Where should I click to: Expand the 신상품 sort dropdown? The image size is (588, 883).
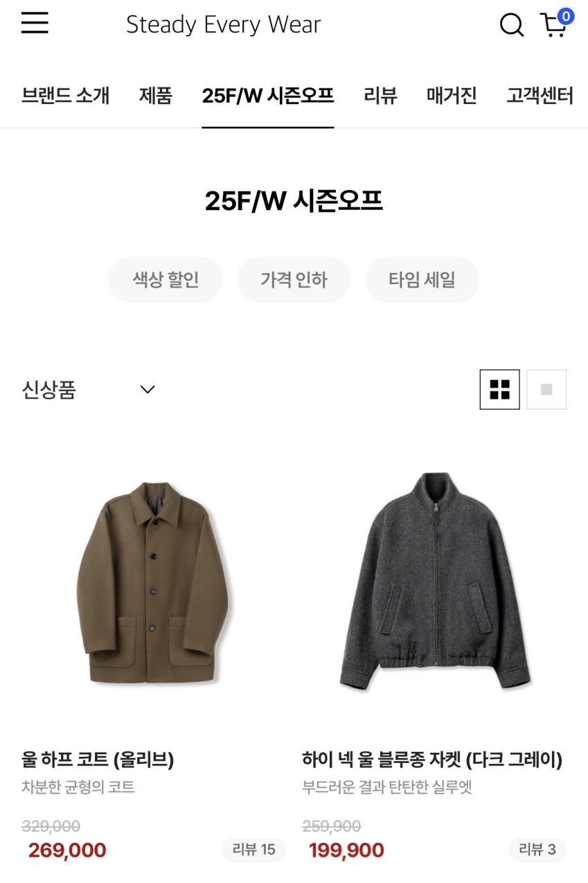coord(89,390)
